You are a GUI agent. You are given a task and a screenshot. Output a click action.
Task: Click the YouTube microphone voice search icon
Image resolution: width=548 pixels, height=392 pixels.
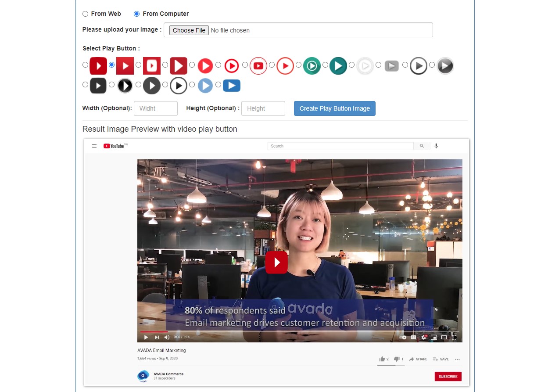coord(436,146)
